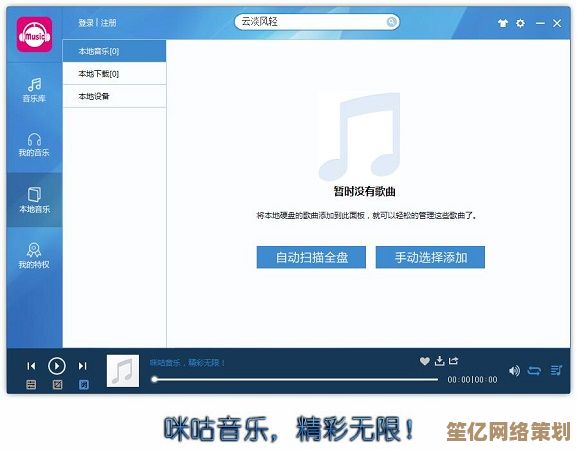Open the 音乐库 music library section
Viewport: 577px width, 450px height.
coord(34,90)
